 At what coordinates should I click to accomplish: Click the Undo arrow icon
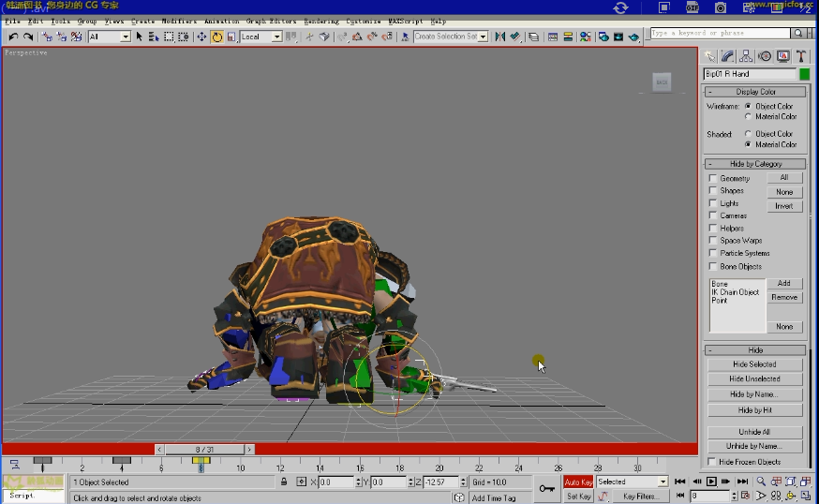click(x=13, y=37)
